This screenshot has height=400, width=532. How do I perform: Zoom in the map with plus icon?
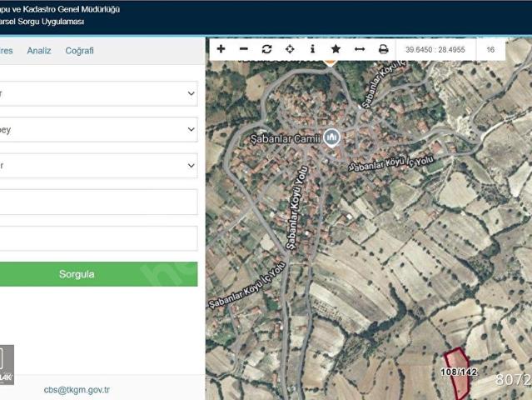click(x=221, y=49)
